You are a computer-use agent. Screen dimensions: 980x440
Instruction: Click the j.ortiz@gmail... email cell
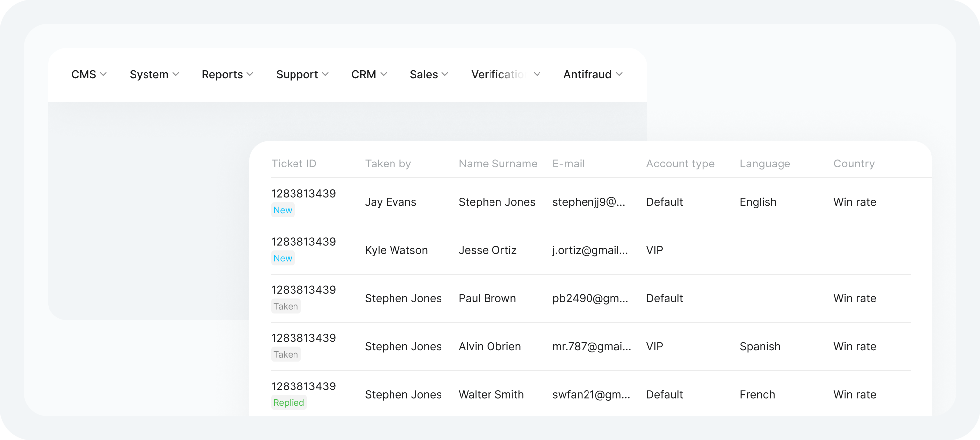coord(590,250)
